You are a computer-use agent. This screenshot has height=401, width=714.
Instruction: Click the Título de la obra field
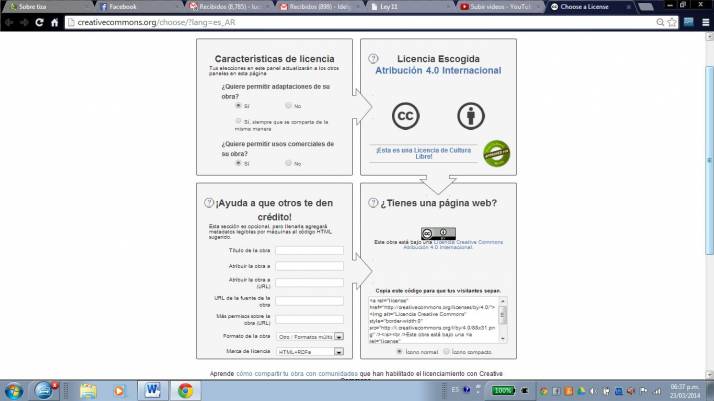310,250
